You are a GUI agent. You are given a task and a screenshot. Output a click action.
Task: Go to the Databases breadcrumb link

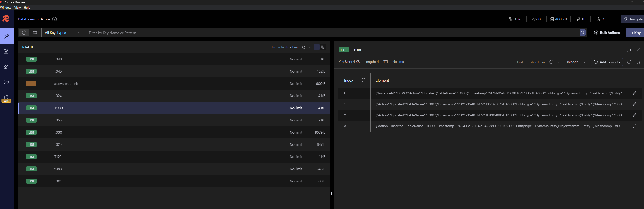pyautogui.click(x=26, y=19)
